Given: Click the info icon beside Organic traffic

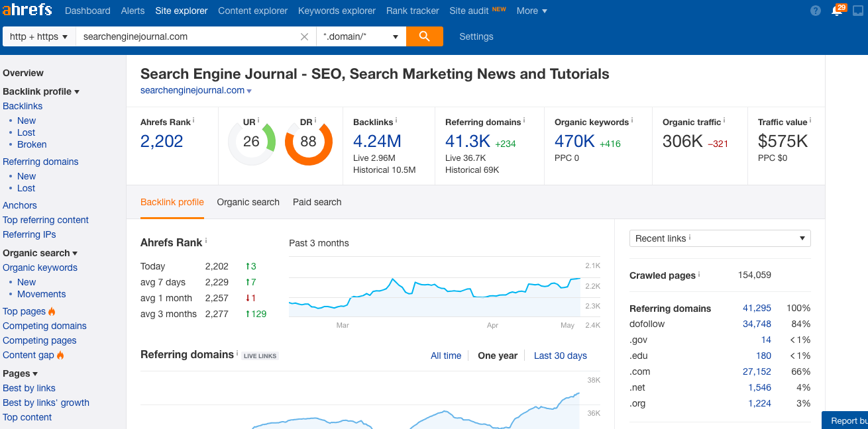Looking at the screenshot, I should click(x=724, y=120).
